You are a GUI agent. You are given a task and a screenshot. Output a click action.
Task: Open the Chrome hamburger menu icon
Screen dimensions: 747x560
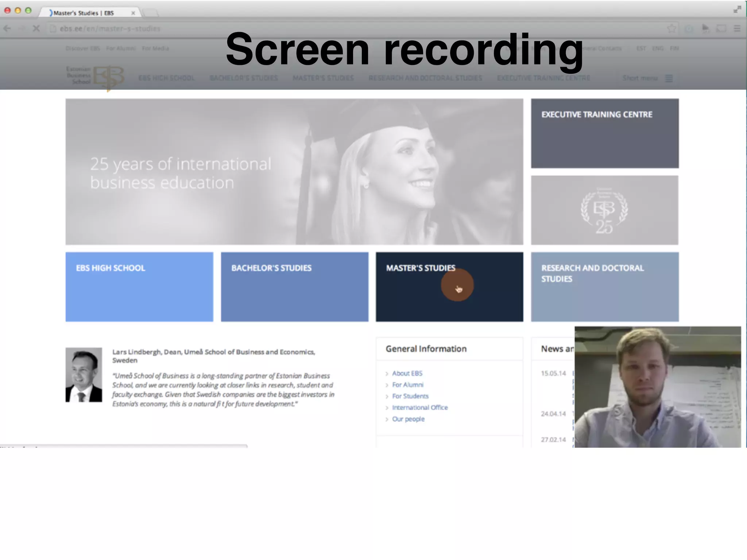(x=737, y=28)
